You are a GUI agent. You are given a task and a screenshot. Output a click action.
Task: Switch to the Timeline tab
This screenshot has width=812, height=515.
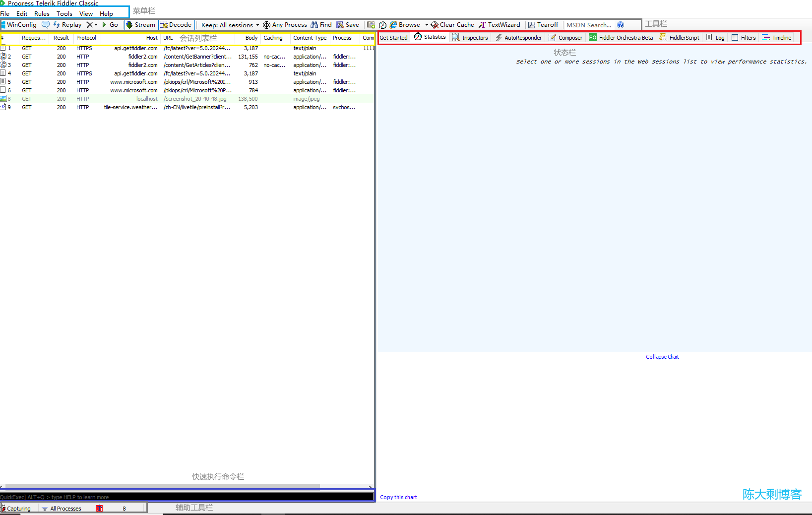pos(777,38)
